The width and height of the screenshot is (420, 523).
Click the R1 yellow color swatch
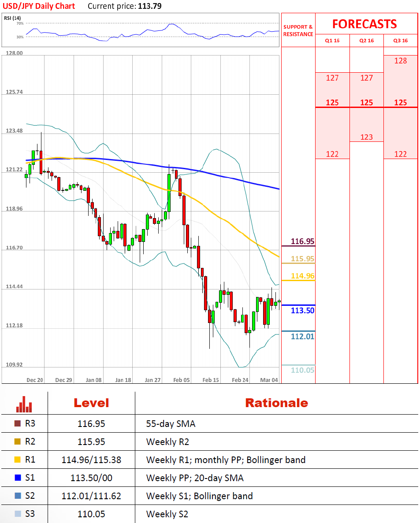(18, 459)
